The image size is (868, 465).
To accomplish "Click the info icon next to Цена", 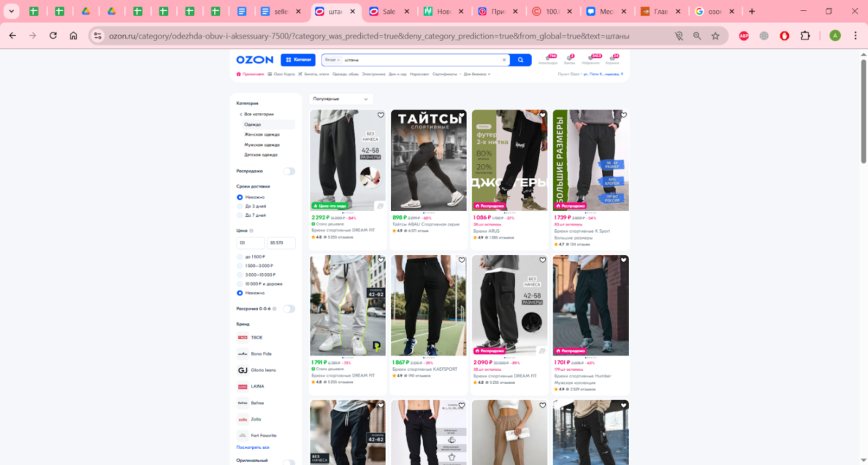I will [x=251, y=231].
